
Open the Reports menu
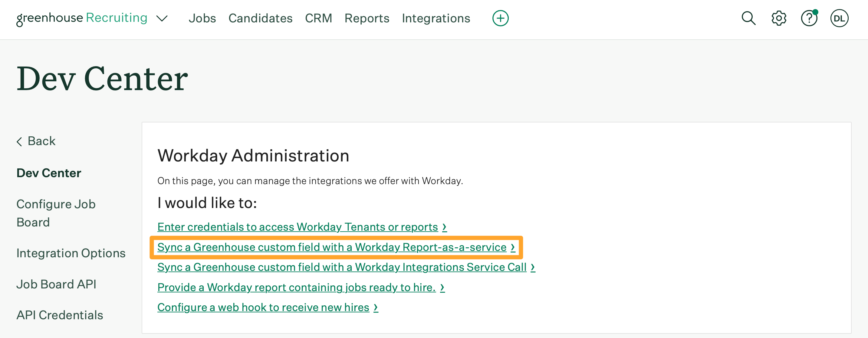coord(367,18)
